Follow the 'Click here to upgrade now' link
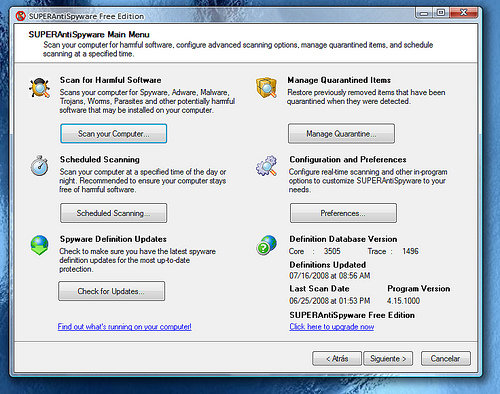This screenshot has width=500, height=394. [x=332, y=327]
